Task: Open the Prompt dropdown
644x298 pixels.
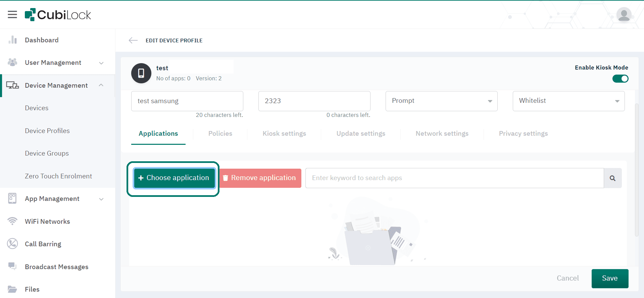Action: (442, 101)
